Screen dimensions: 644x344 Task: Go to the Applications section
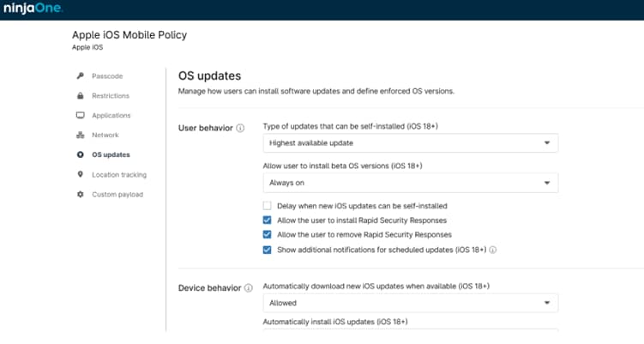coord(111,116)
